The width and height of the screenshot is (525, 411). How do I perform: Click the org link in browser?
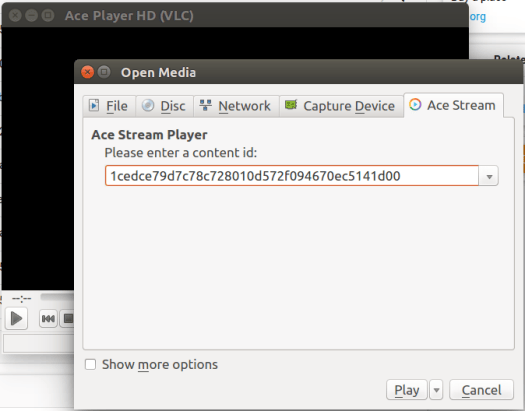(477, 16)
